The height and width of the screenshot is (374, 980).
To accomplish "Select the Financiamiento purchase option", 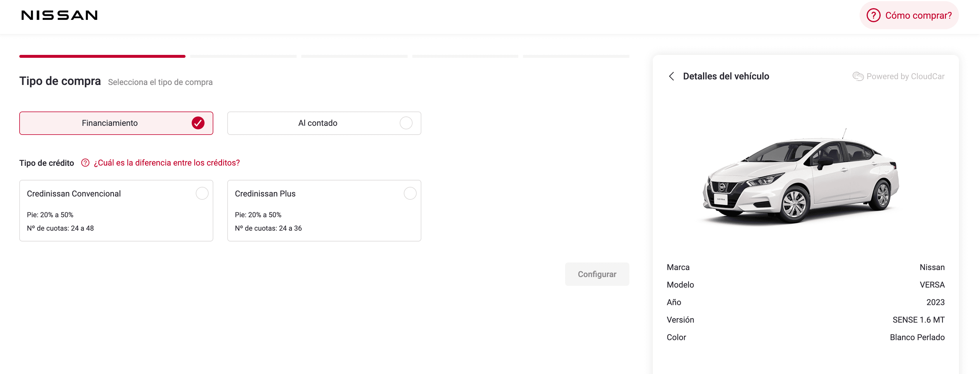I will point(116,123).
